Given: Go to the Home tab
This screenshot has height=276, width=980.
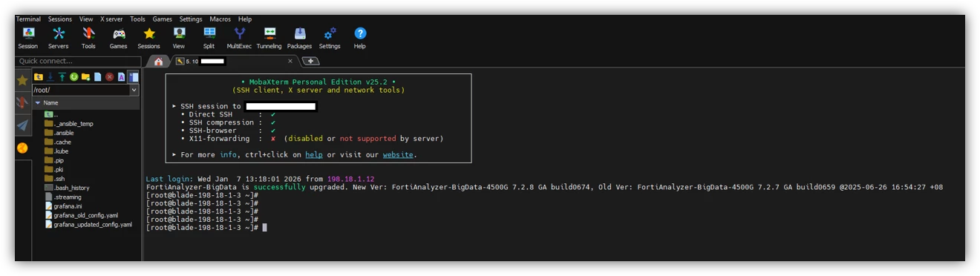Looking at the screenshot, I should (x=158, y=62).
